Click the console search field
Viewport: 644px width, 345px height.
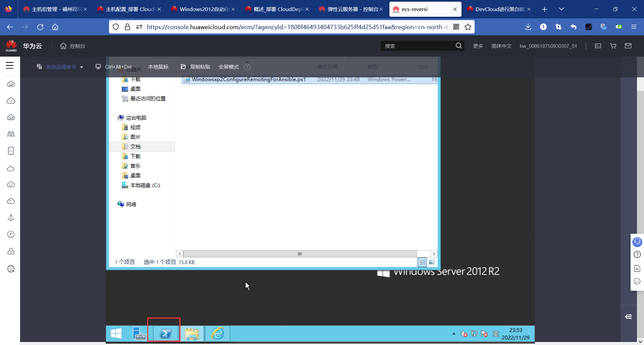tap(418, 46)
